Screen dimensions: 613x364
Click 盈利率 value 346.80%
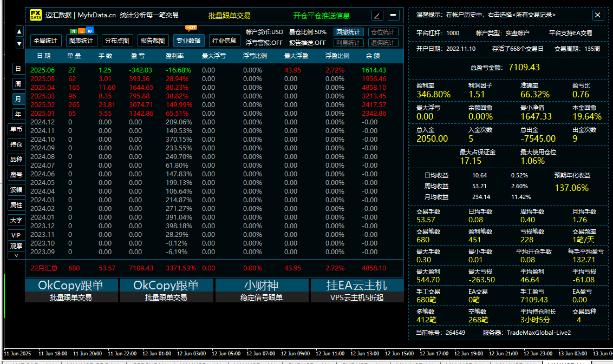click(433, 95)
